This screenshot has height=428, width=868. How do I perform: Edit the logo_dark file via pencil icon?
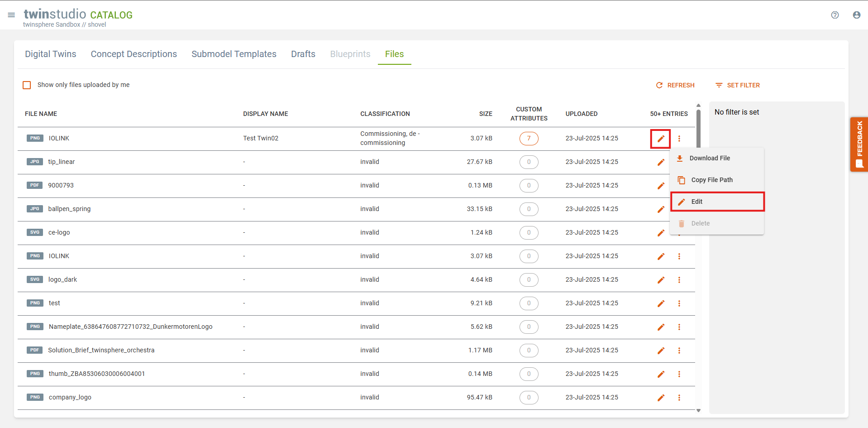(661, 280)
